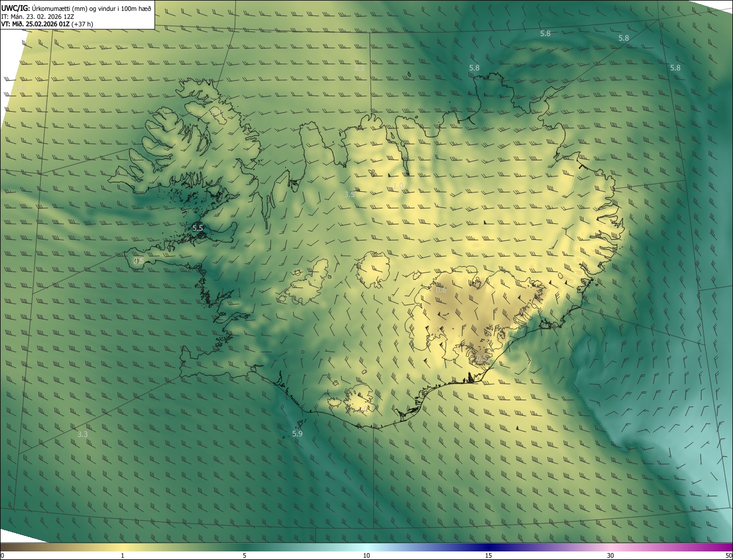This screenshot has height=560, width=733.
Task: Click the 5.9 value label off the south coast
Action: pos(297,434)
